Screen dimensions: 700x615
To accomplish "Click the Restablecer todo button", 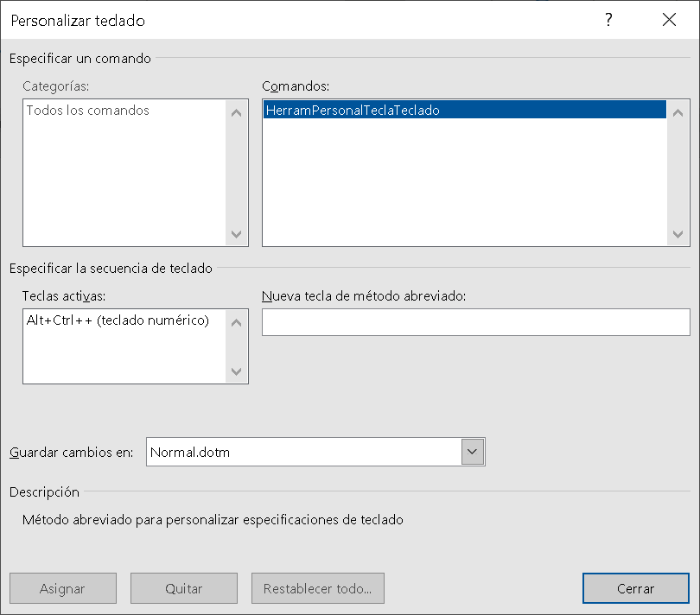I will click(x=318, y=588).
